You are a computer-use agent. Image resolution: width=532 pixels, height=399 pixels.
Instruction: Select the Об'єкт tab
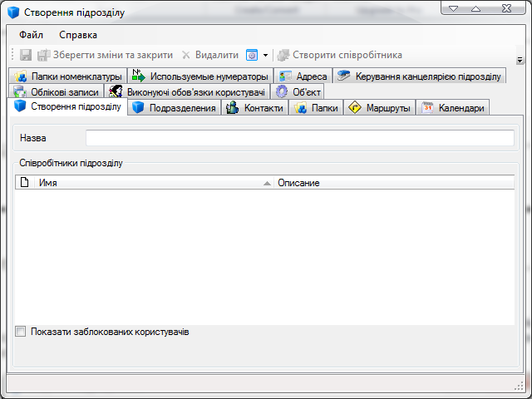[298, 92]
